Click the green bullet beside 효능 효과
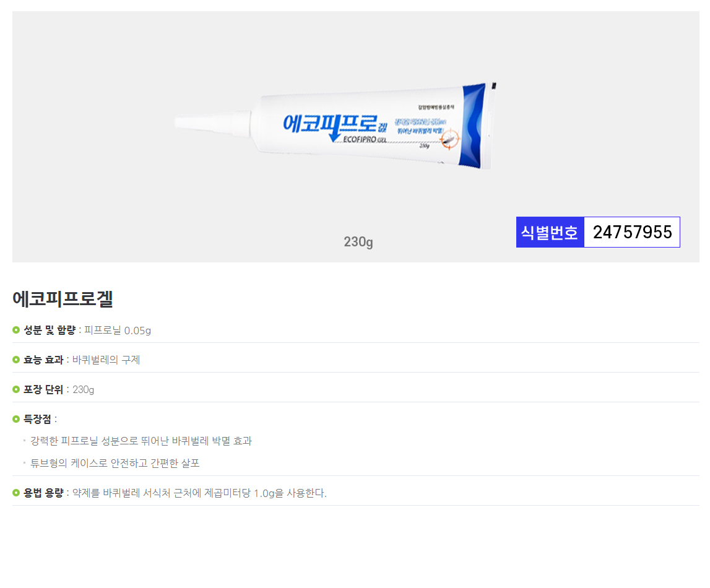The height and width of the screenshot is (588, 710). point(16,360)
